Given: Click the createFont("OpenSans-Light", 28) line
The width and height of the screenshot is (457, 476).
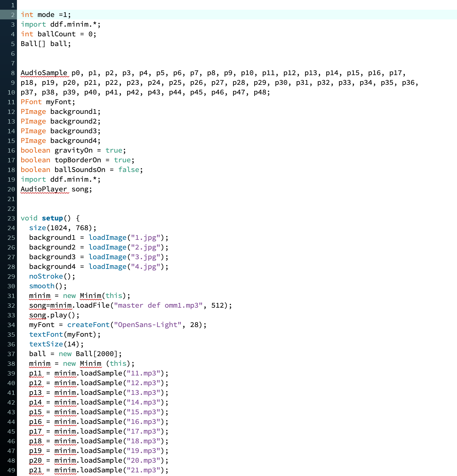Looking at the screenshot, I should (118, 325).
